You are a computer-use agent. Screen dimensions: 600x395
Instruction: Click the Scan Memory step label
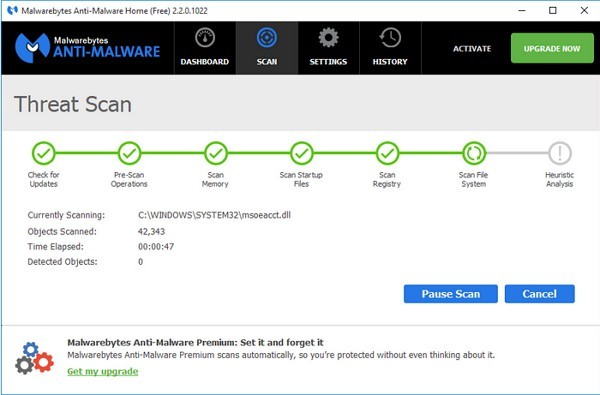click(215, 179)
